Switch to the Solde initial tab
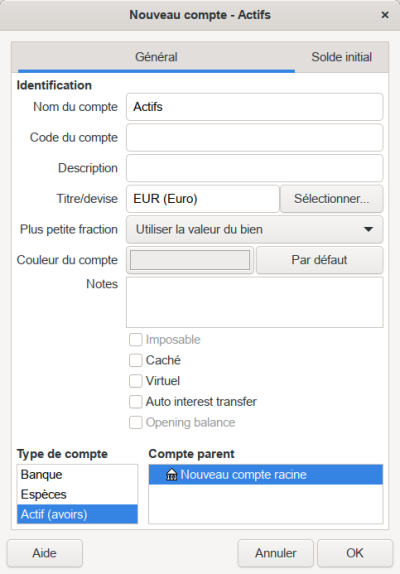The height and width of the screenshot is (574, 400). pos(341,57)
